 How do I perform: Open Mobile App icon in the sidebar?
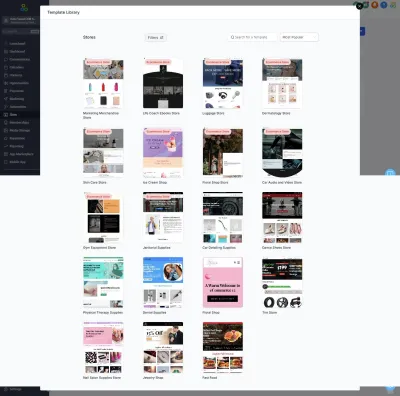[6, 162]
